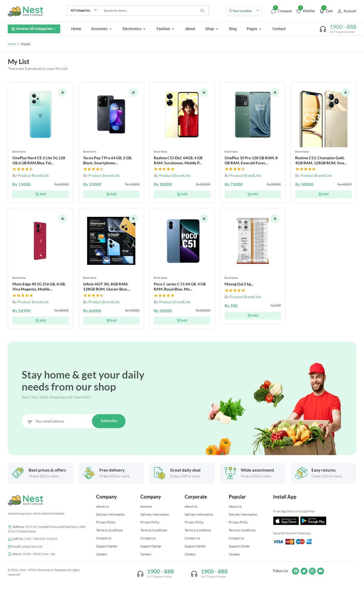Remove Moong Dal 2 kg from list
364x590 pixels.
pyautogui.click(x=275, y=219)
